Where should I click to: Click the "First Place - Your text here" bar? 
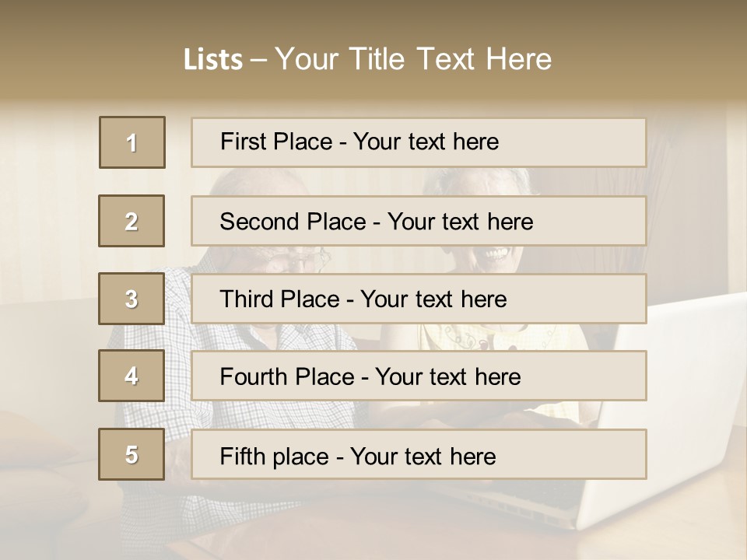419,142
